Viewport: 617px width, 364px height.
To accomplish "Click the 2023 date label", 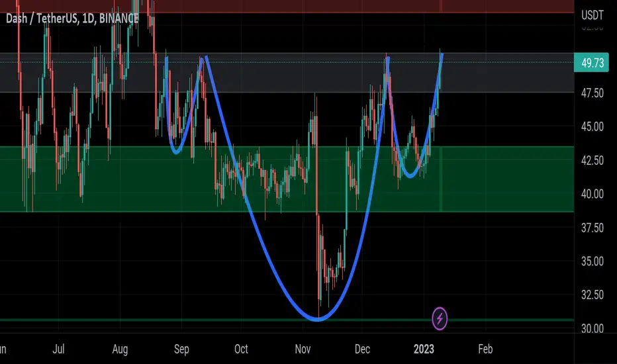I will coord(424,349).
